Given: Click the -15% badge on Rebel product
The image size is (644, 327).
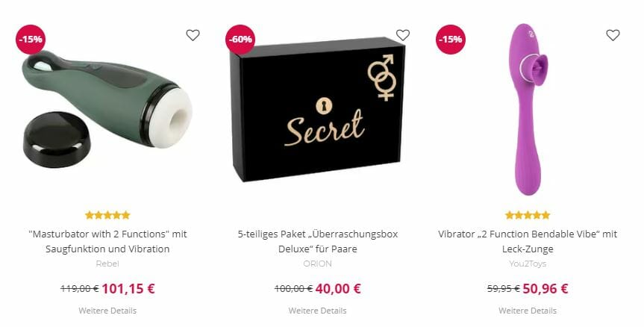Looking at the screenshot, I should click(31, 40).
